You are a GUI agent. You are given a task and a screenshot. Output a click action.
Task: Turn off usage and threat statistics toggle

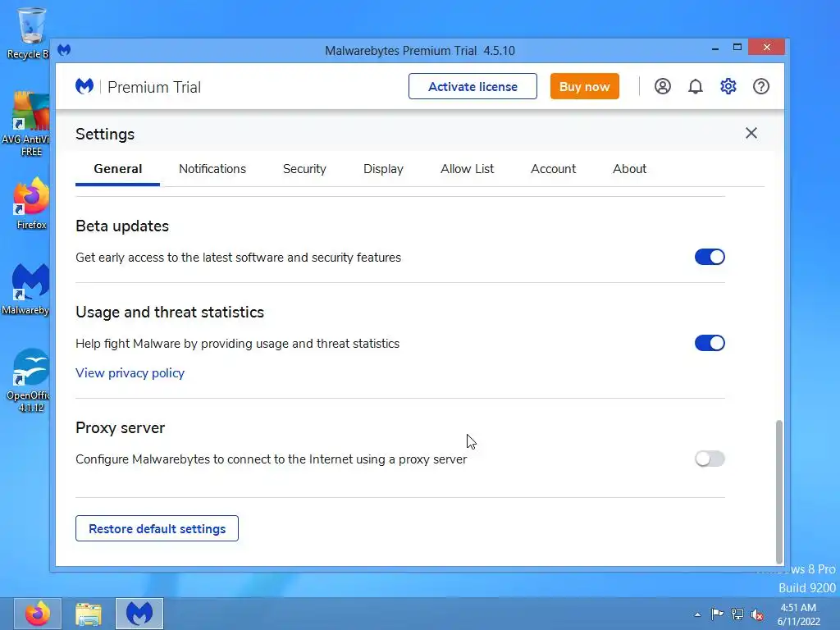pyautogui.click(x=710, y=343)
